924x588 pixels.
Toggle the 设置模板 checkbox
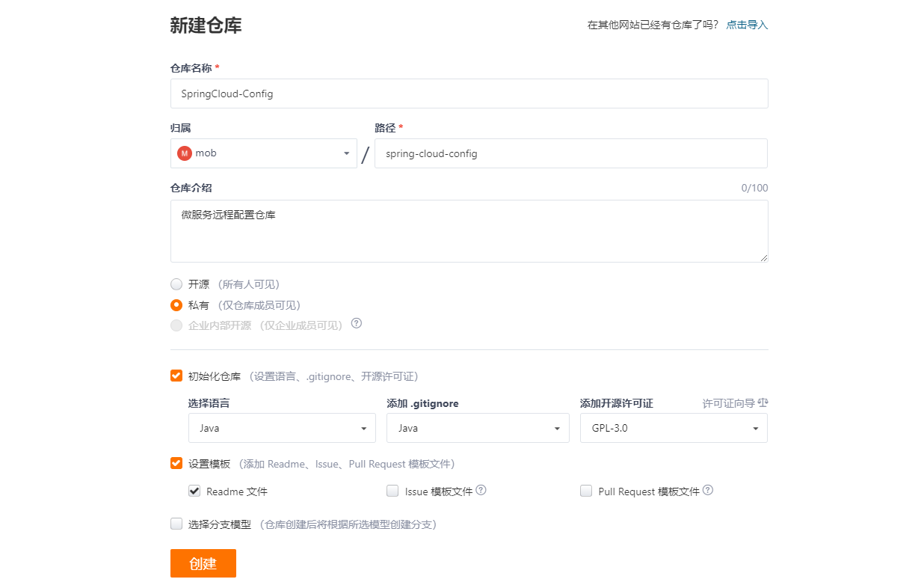176,463
